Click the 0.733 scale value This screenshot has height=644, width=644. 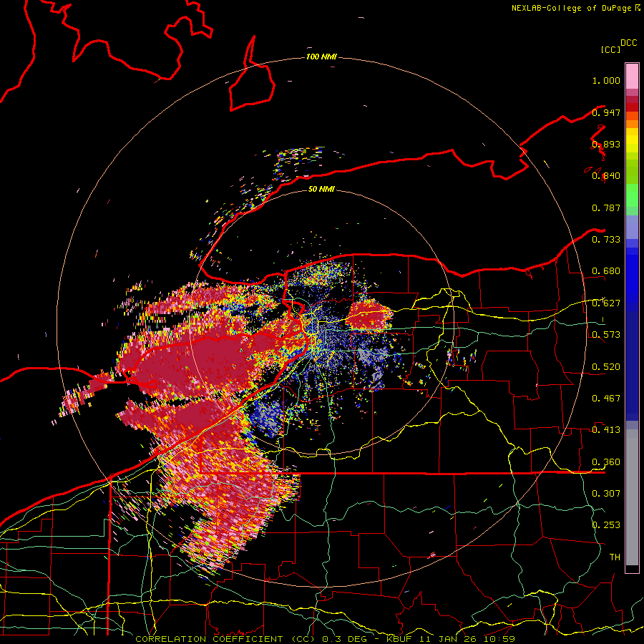pos(606,240)
